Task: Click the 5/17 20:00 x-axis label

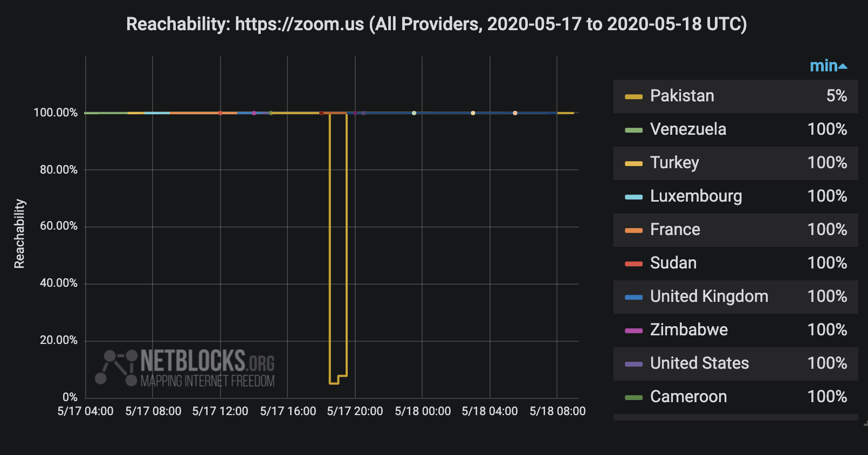Action: pyautogui.click(x=355, y=411)
